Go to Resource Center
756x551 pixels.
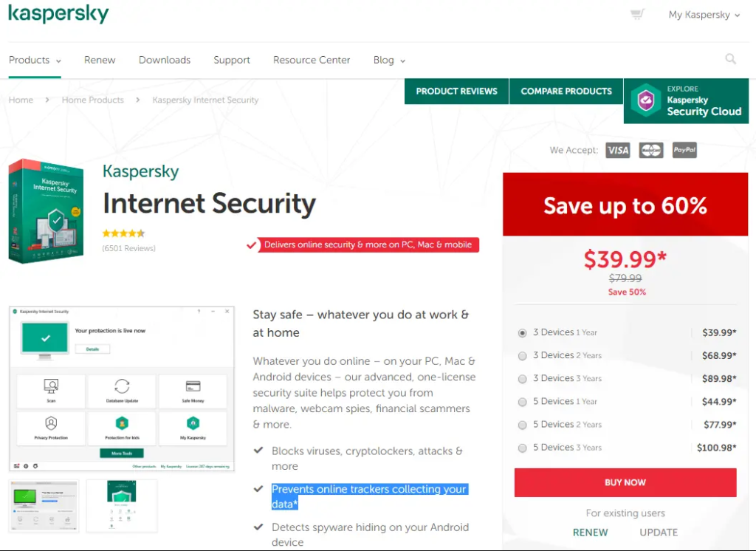click(x=312, y=60)
